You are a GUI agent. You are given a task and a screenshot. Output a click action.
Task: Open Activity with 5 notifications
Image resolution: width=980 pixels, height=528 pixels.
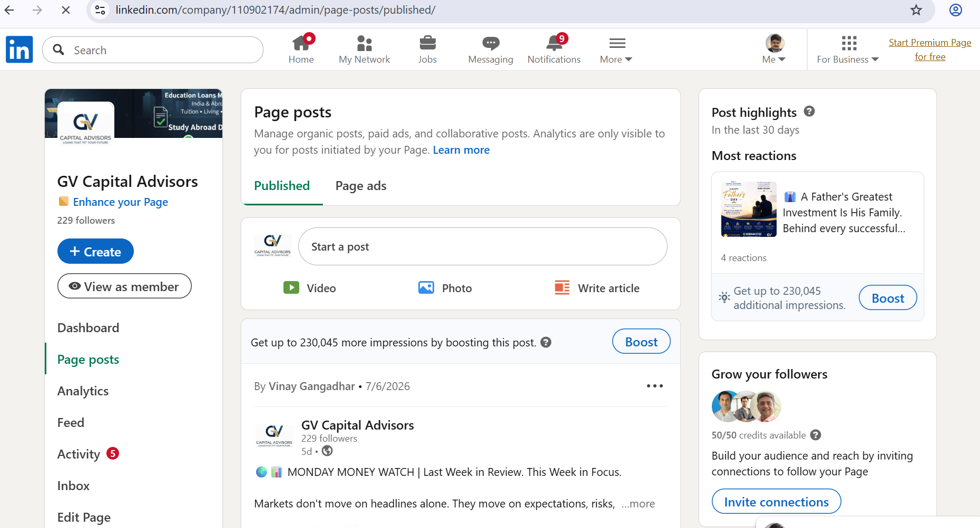(88, 454)
